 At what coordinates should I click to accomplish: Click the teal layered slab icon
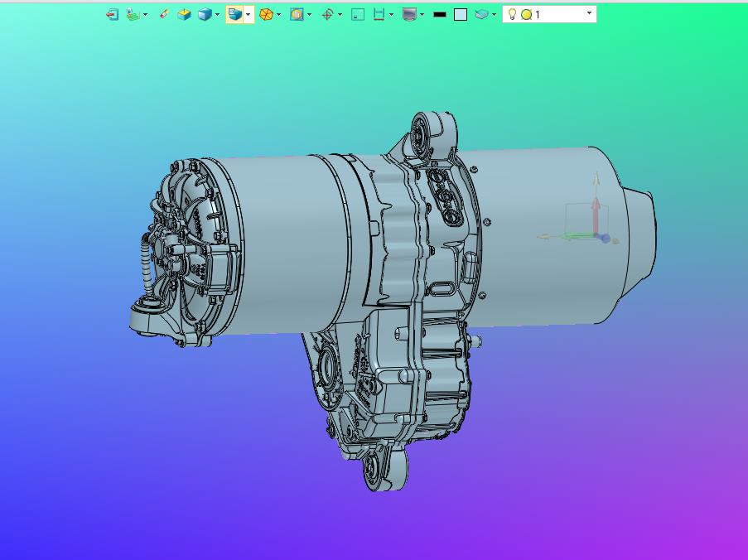point(482,15)
